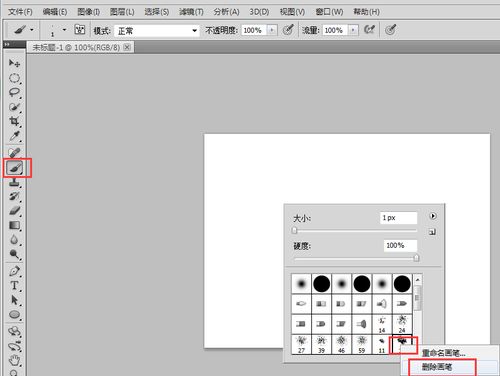Open the tool preset picker dropdown
This screenshot has width=500, height=376.
(32, 30)
